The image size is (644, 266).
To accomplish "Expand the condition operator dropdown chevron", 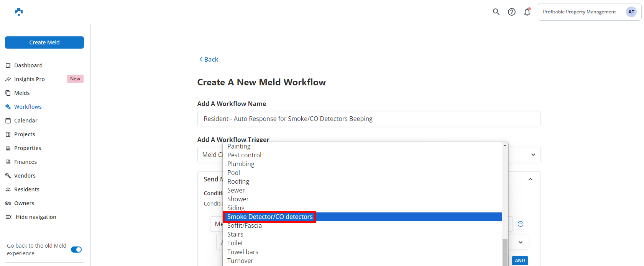I will 521,242.
